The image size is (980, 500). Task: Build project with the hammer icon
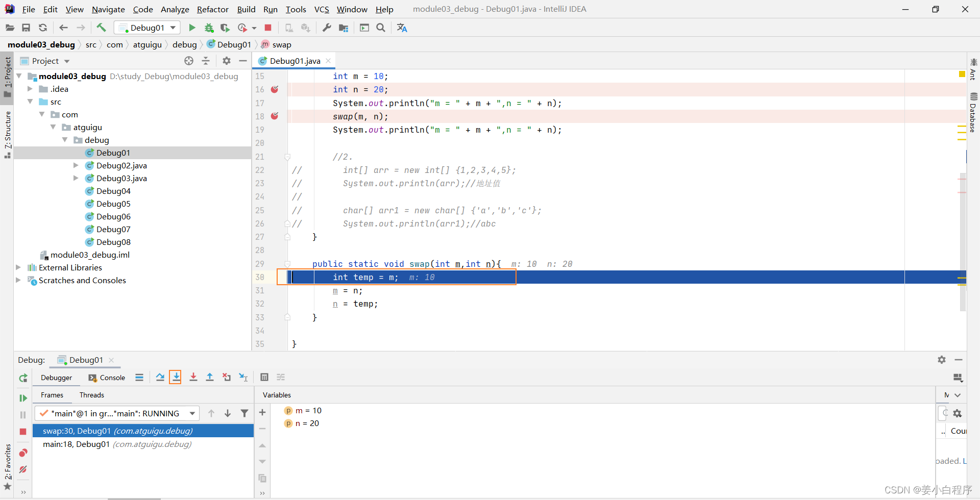coord(101,28)
